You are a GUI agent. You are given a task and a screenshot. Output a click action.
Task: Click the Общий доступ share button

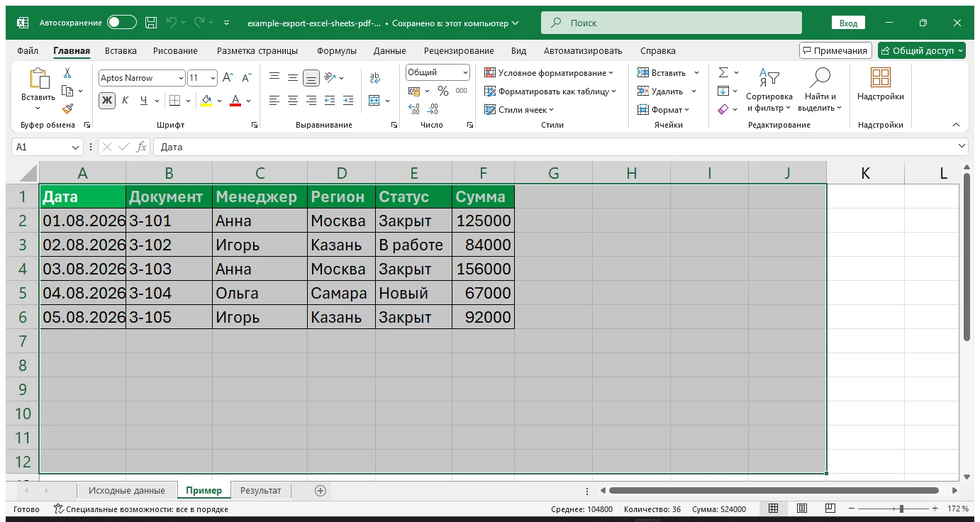pos(922,50)
